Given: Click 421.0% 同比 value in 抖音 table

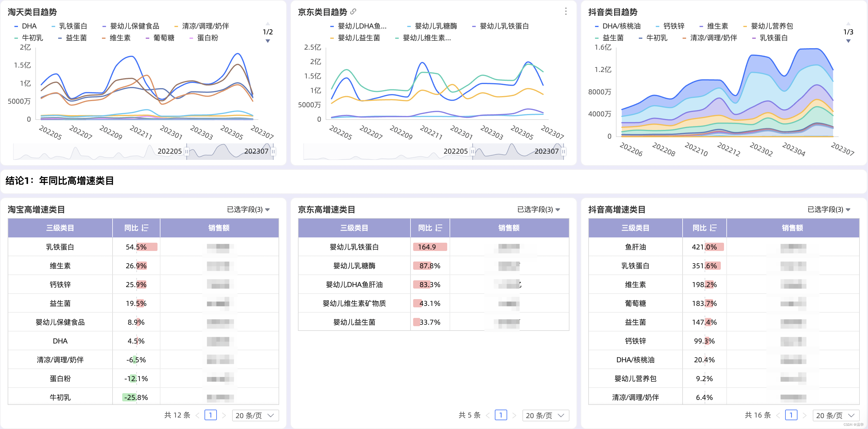Looking at the screenshot, I should point(704,247).
